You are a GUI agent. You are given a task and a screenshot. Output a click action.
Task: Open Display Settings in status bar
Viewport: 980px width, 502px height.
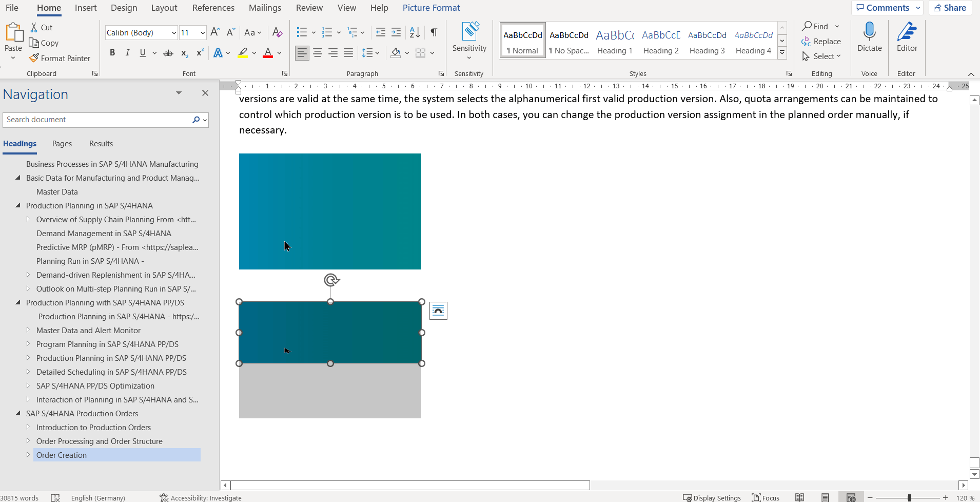pos(712,497)
